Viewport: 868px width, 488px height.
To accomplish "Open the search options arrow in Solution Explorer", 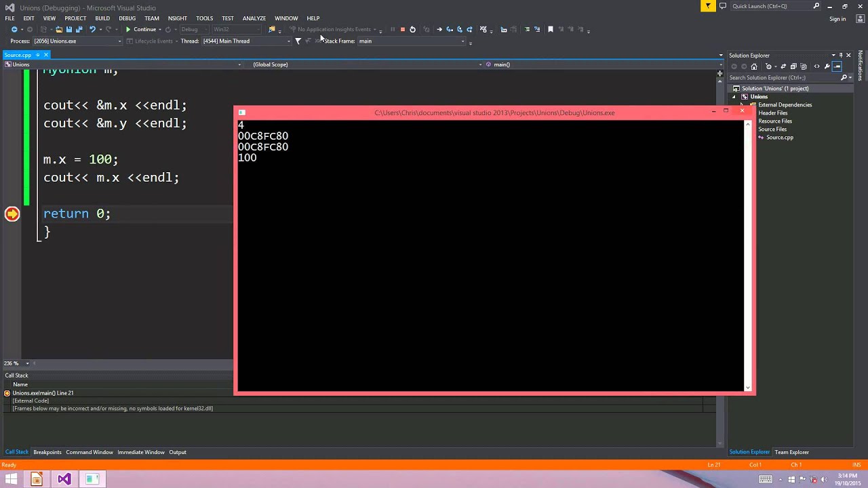I will click(850, 77).
